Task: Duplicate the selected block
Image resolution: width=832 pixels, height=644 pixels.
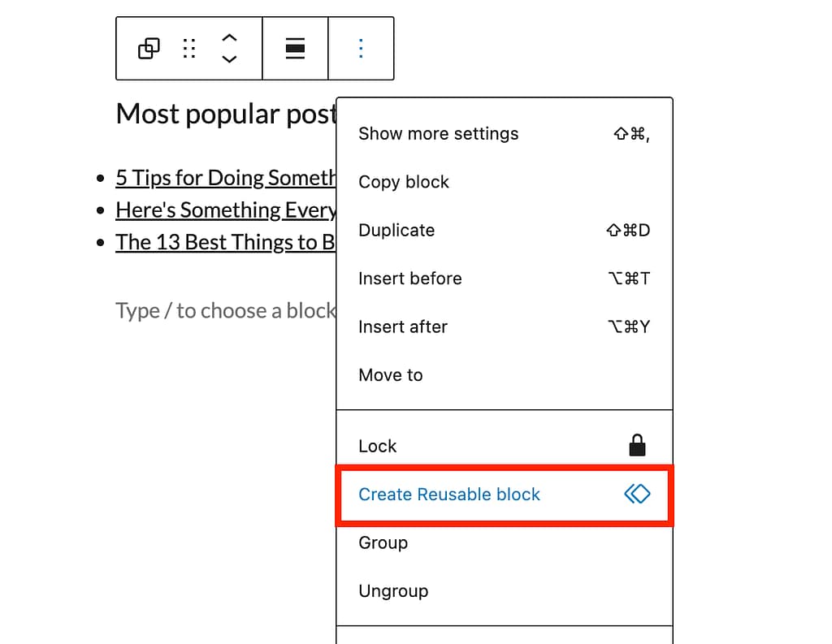Action: pos(396,230)
